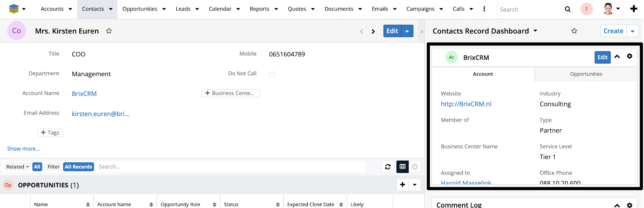
Task: Switch to the subpanel list grid view
Action: [x=402, y=167]
